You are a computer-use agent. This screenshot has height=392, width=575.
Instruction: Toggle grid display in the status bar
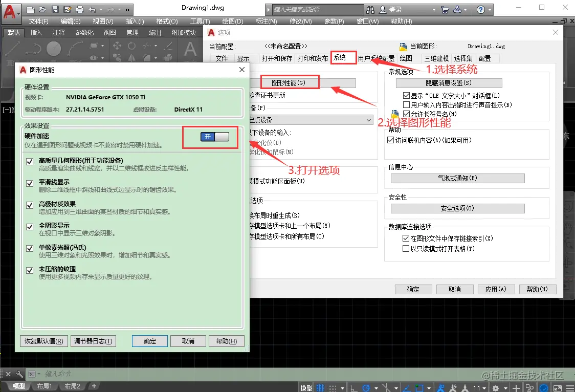tap(320, 387)
